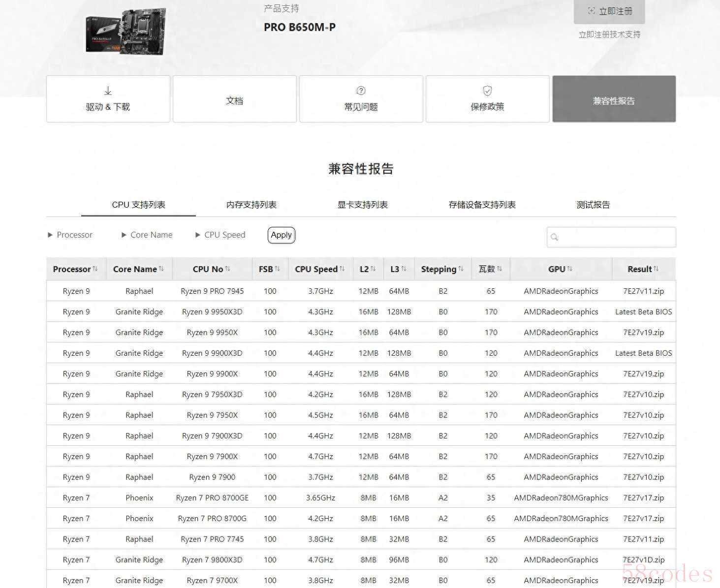Sort by the 瓦数 column arrows
This screenshot has height=588, width=720.
(500, 269)
